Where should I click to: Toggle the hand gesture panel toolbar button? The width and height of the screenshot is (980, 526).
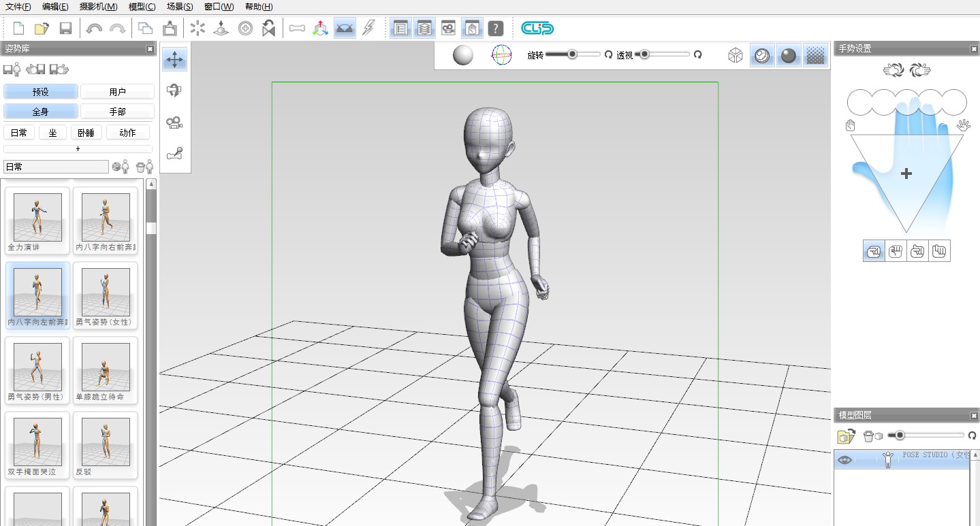pos(472,28)
